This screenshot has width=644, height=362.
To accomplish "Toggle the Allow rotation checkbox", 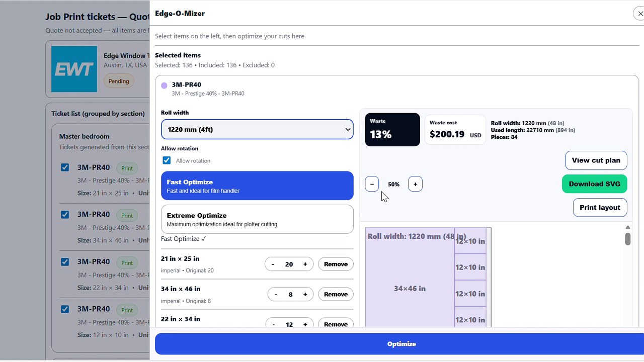I will (x=167, y=160).
